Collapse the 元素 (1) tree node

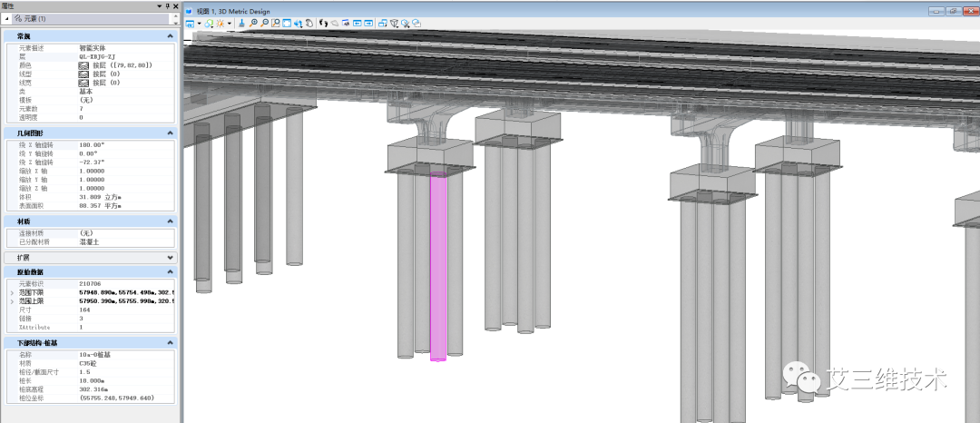pyautogui.click(x=7, y=19)
